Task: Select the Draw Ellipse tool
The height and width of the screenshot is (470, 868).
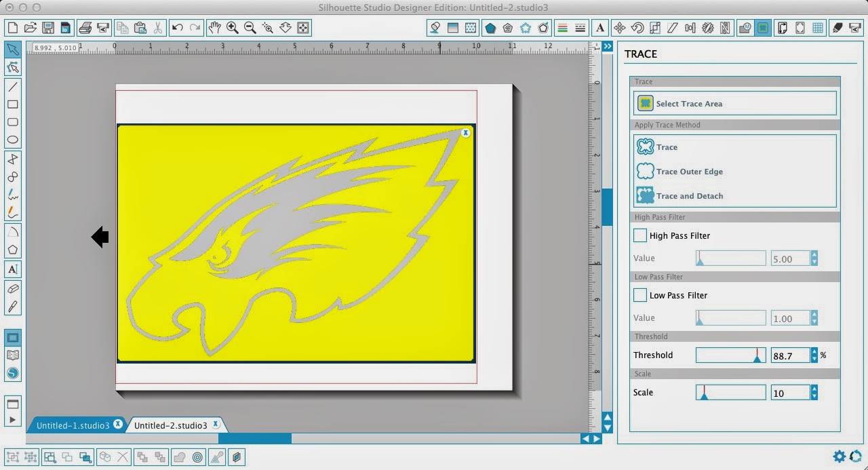Action: click(12, 139)
